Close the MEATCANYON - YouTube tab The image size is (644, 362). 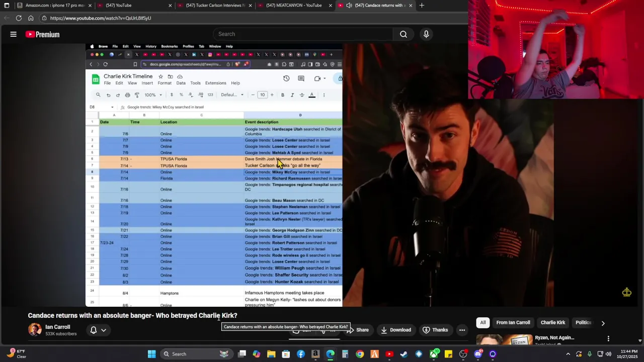coord(331,5)
